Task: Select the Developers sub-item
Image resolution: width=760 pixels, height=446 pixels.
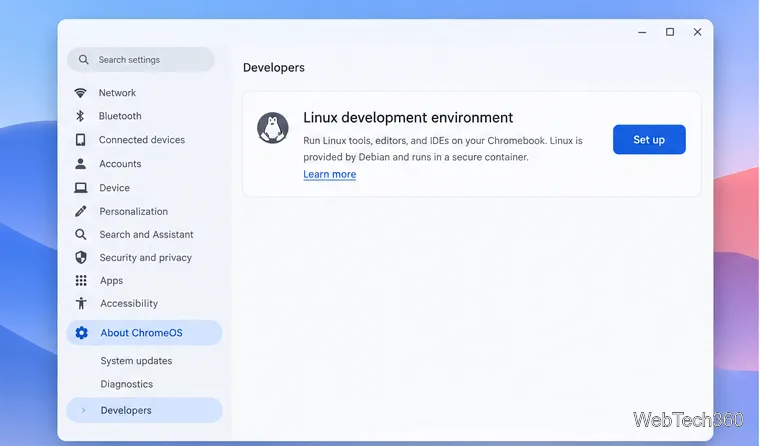Action: tap(144, 410)
